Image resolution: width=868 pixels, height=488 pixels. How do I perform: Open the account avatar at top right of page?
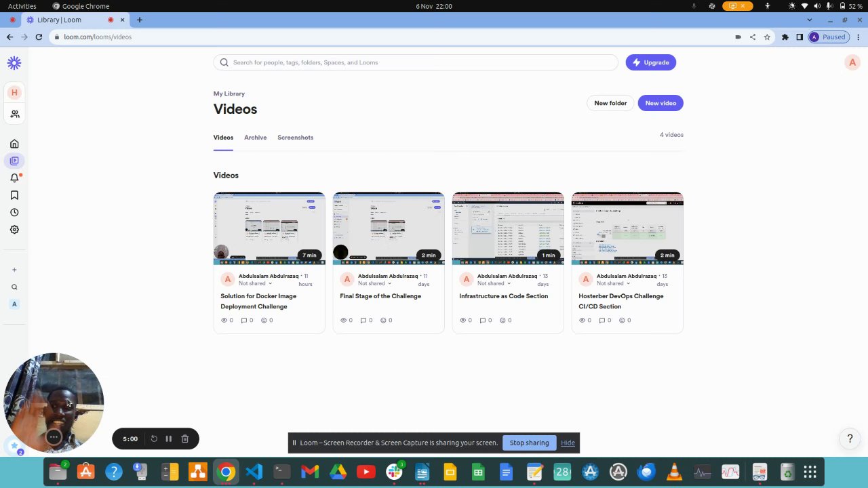(852, 62)
